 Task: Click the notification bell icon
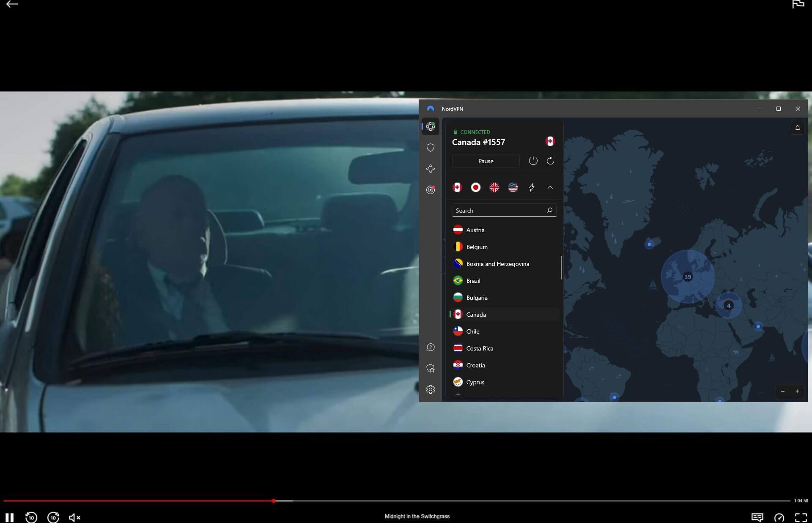point(797,127)
